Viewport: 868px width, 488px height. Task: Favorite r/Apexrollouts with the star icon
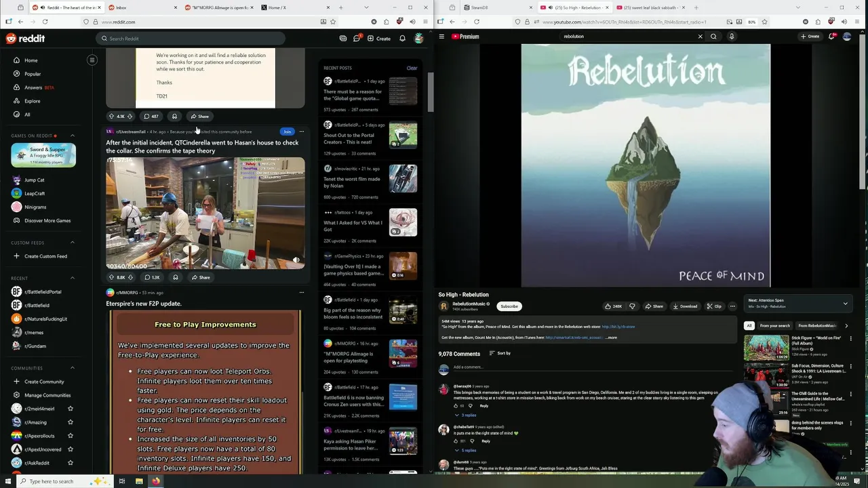coord(71,436)
